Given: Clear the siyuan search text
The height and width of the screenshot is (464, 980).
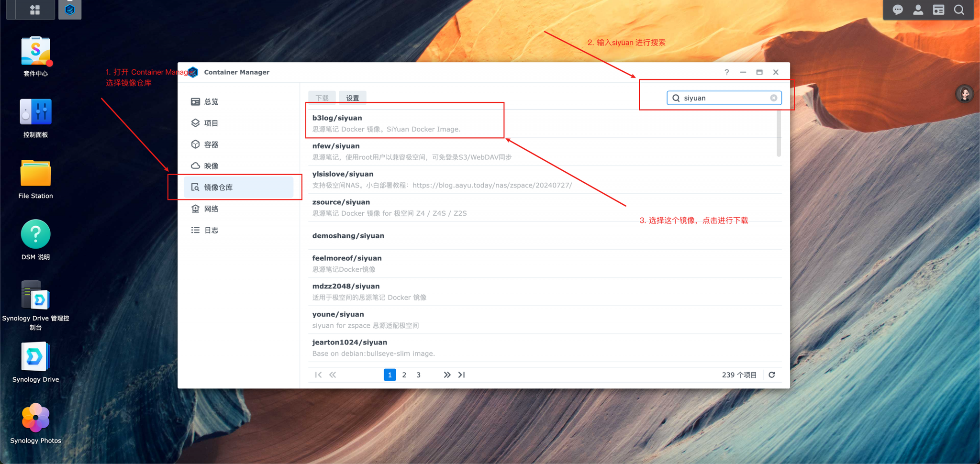Looking at the screenshot, I should [x=773, y=98].
